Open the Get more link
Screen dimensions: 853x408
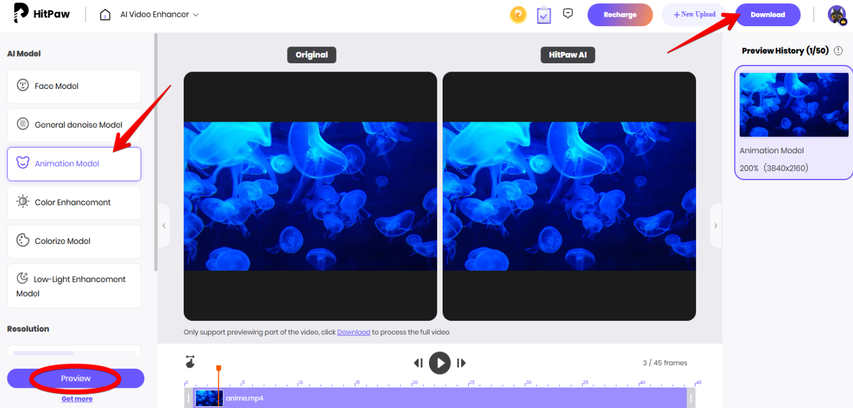pos(77,399)
